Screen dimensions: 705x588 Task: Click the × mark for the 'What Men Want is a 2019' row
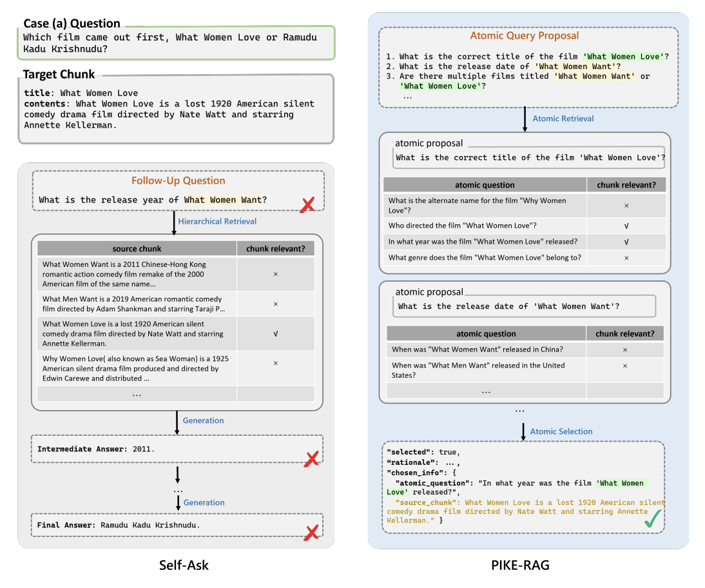tap(276, 304)
